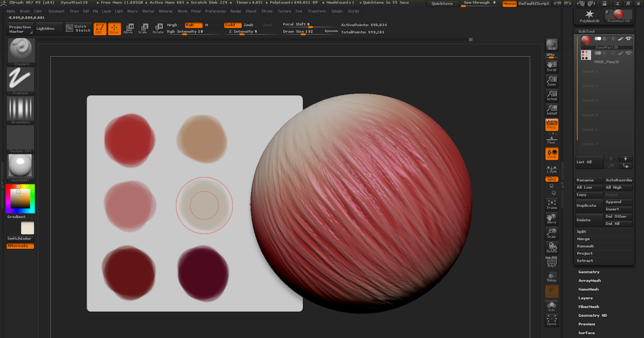Expand the ArrayMesh subpalette
The width and height of the screenshot is (644, 338).
click(x=590, y=280)
